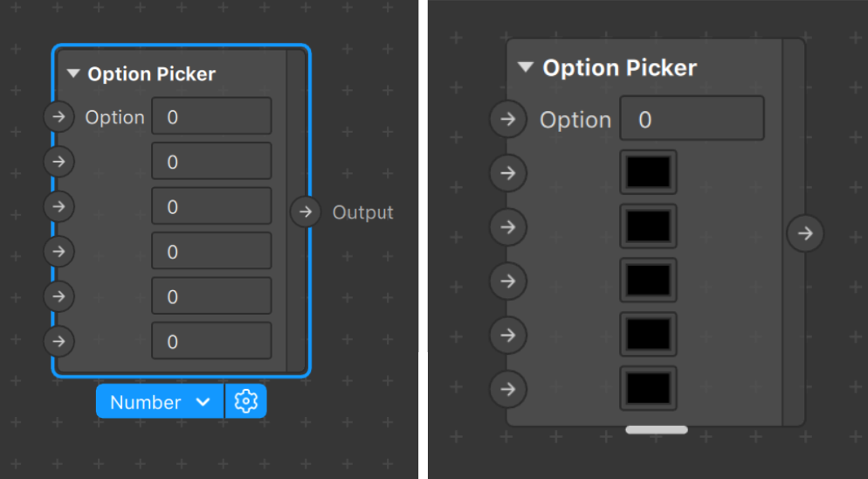Click the Output port arrow on left node

(x=306, y=212)
